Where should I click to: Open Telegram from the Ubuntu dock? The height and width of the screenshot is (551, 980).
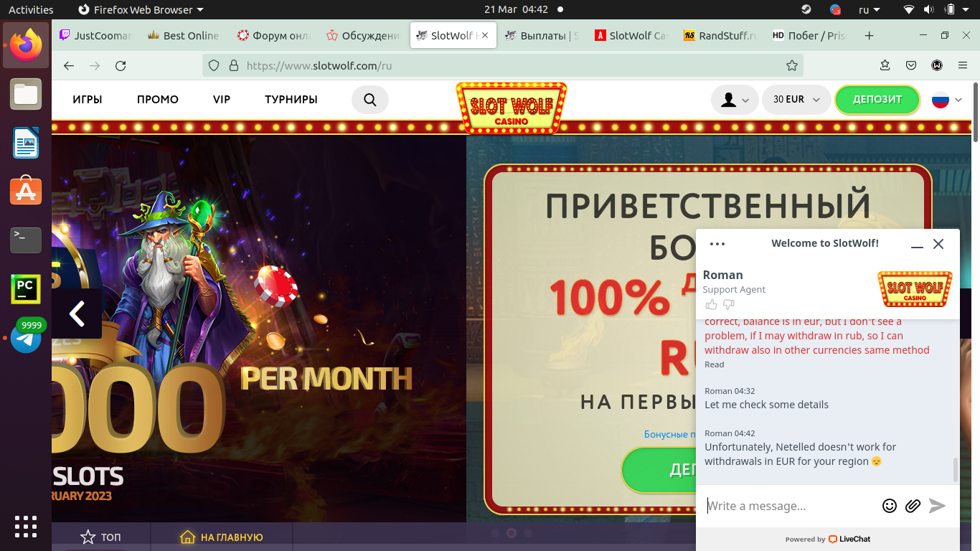click(x=26, y=338)
